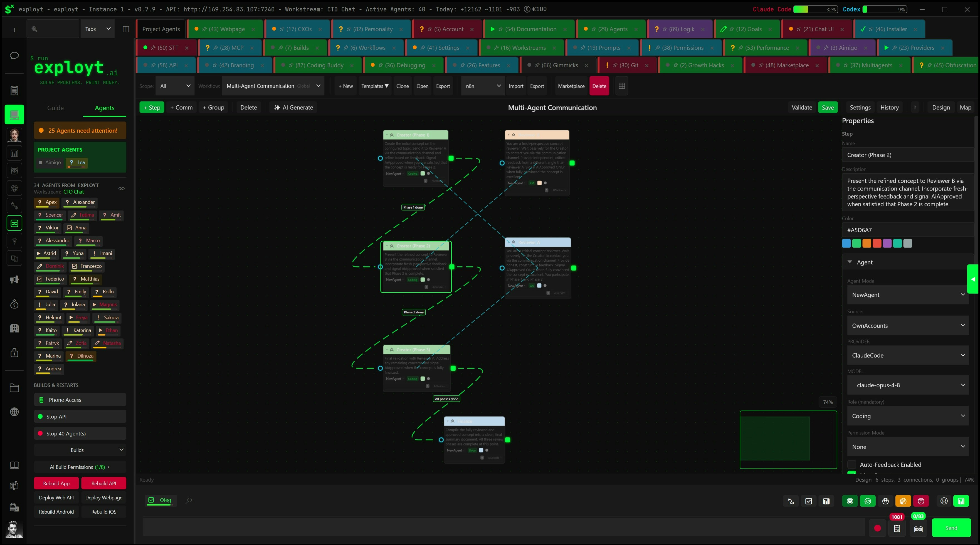Viewport: 980px width, 545px height.
Task: Select the Oleg agent checkbox chip
Action: pyautogui.click(x=160, y=500)
